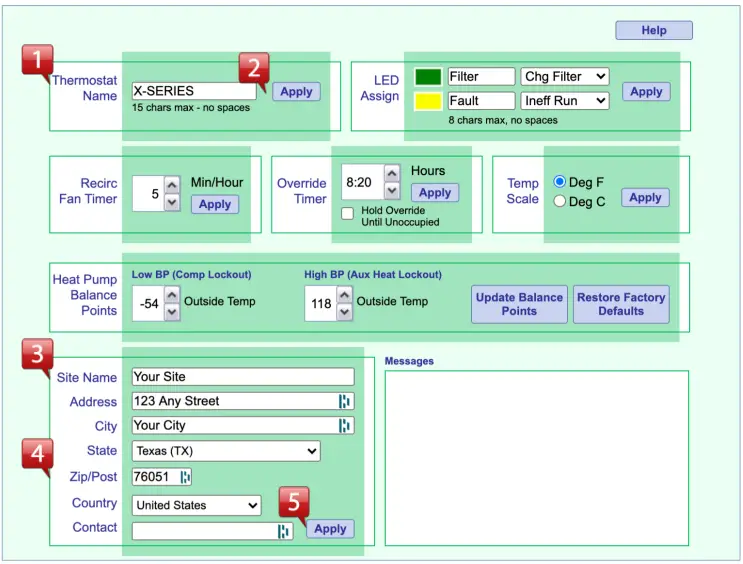Edit the Fault LED label field

point(481,101)
